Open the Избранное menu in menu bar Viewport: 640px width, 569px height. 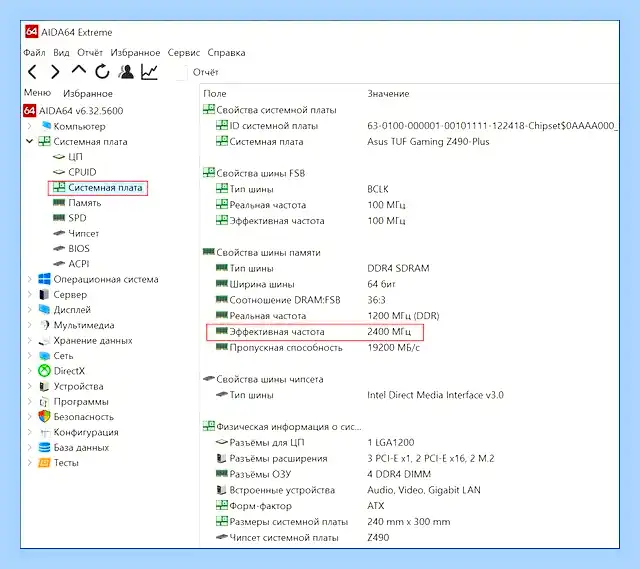(x=135, y=53)
